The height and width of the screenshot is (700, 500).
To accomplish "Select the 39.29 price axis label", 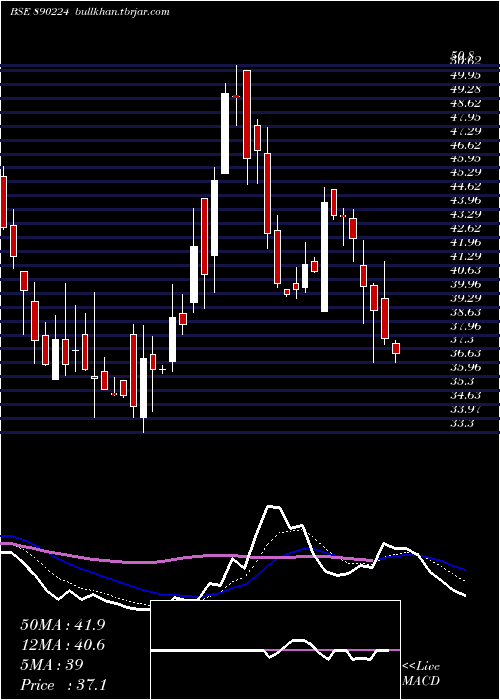I will (466, 298).
